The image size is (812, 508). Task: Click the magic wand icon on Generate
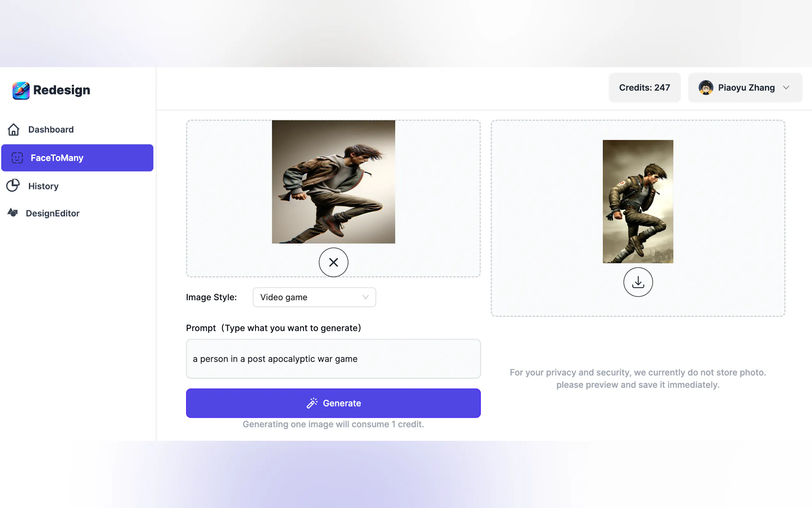[x=312, y=403]
